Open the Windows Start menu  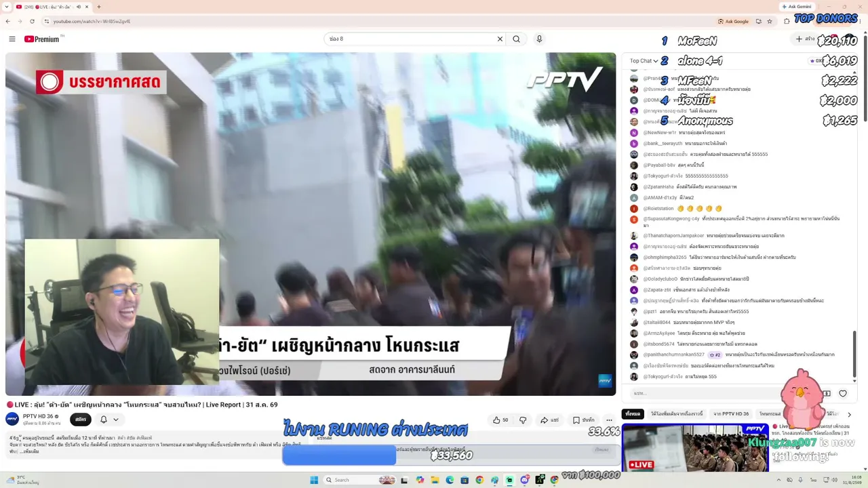click(x=314, y=480)
